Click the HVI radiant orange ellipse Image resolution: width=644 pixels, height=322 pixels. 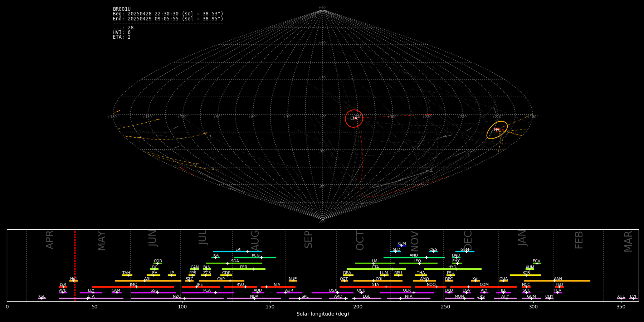(x=497, y=130)
